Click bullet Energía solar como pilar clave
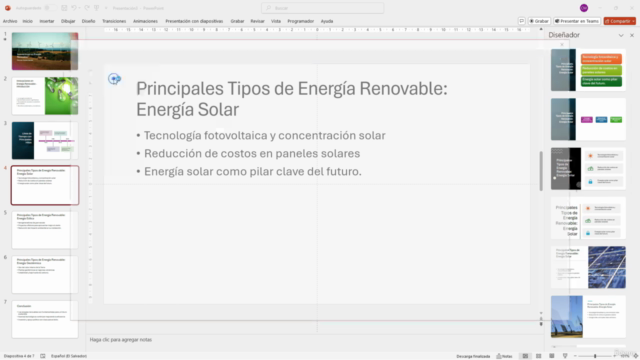This screenshot has height=360, width=640. [253, 171]
